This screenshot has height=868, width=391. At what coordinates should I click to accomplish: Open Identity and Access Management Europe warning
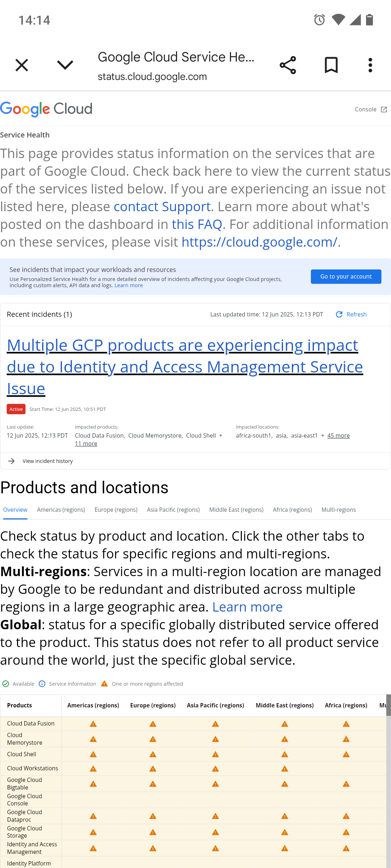click(153, 848)
